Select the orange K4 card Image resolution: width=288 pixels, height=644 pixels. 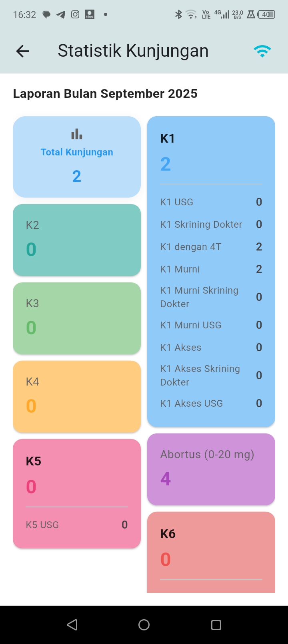pos(77,396)
